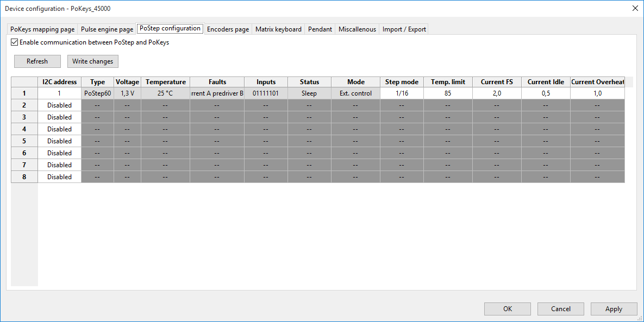Viewport: 644px width, 322px height.
Task: Select row header number 6
Action: point(24,153)
